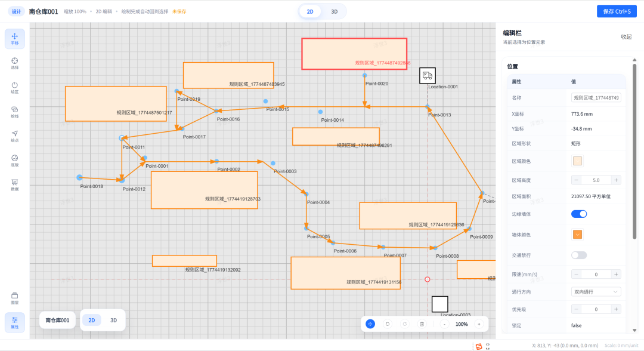Toggle the 边缘墙体 switch off

578,214
